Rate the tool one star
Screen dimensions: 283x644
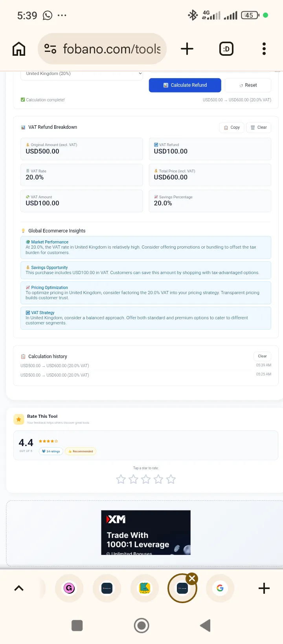click(121, 479)
